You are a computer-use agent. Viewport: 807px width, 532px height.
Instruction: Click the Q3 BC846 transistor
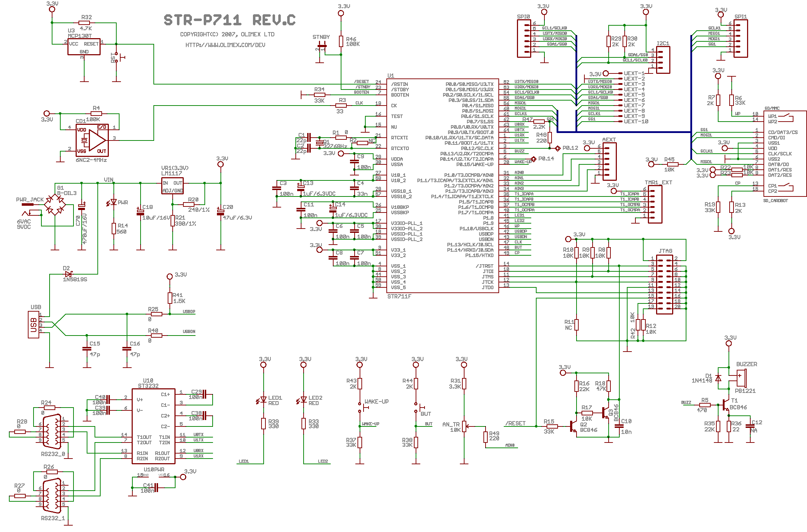click(605, 413)
